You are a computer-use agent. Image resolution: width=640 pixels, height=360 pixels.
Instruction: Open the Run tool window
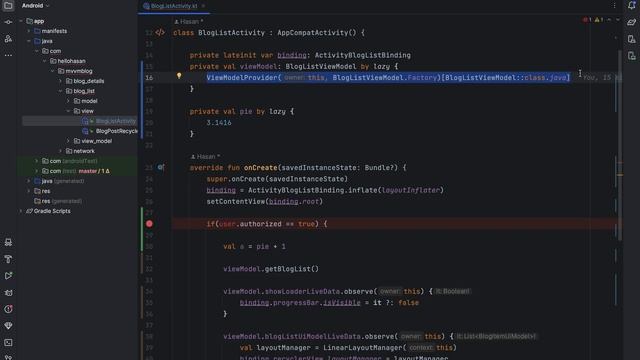[x=8, y=276]
